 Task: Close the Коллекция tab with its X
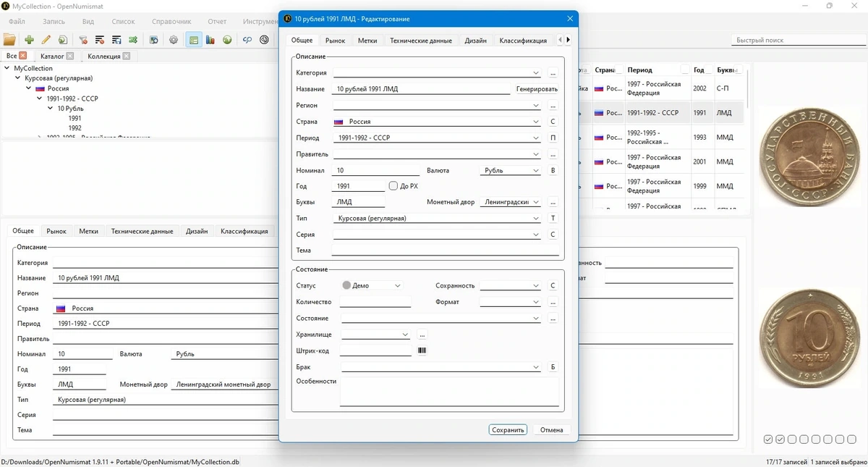pyautogui.click(x=127, y=56)
